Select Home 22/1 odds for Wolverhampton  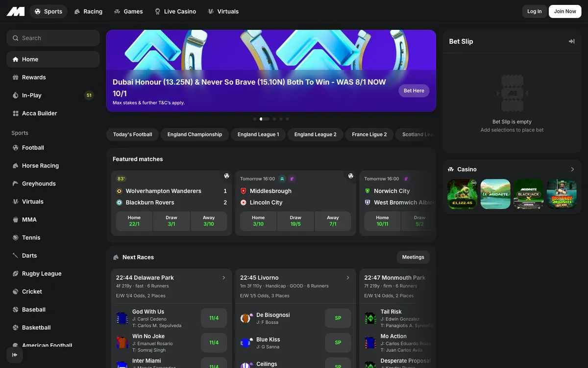[x=134, y=221]
